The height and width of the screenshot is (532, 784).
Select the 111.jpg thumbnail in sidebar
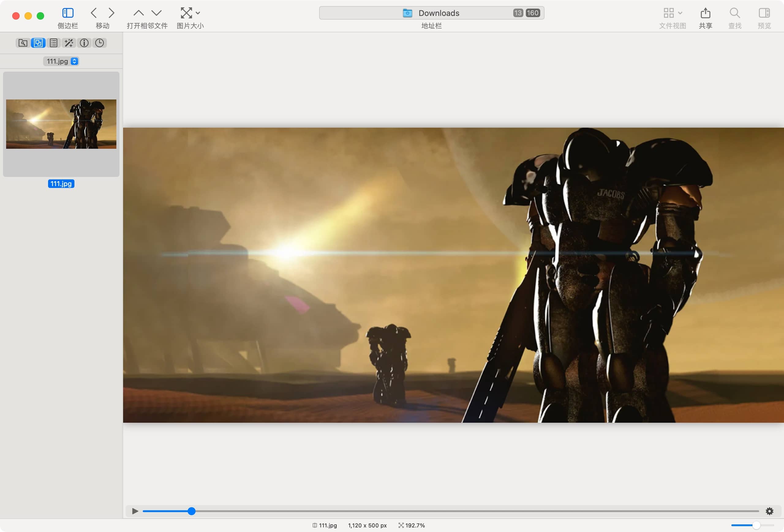coord(61,124)
